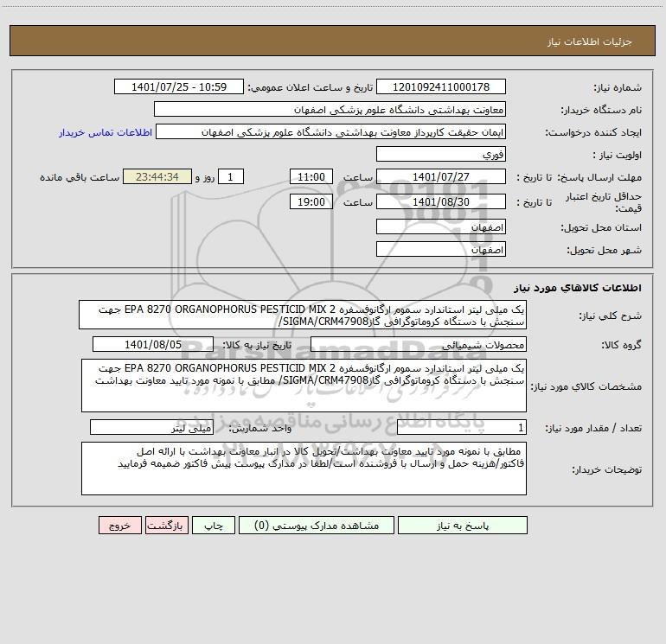The image size is (666, 644).
Task: Click the countdown timer 23:44:34
Action: tap(157, 176)
